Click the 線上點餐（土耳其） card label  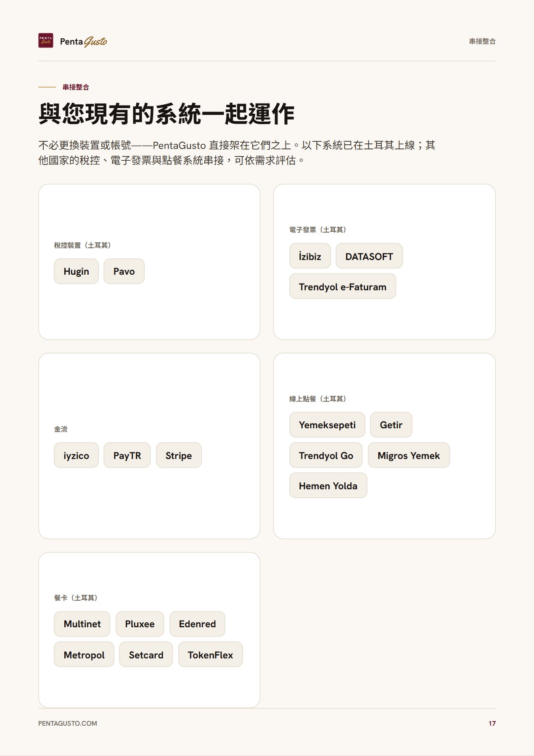[x=318, y=398]
